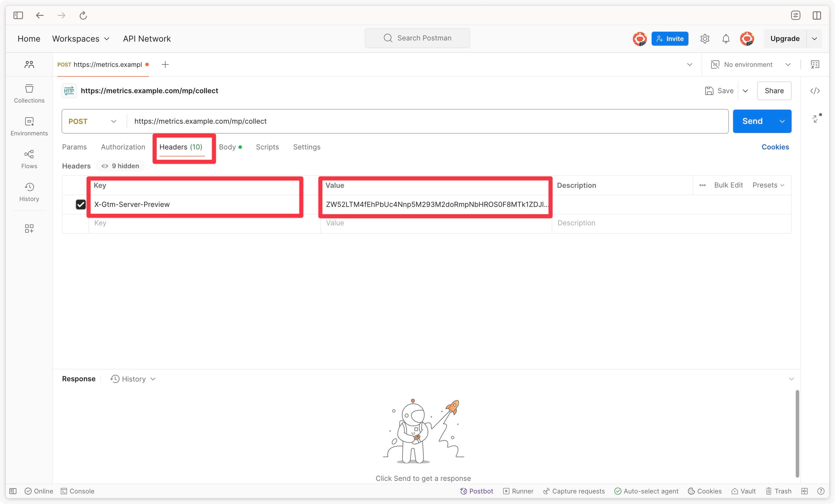Open Vault in the status bar
Image resolution: width=835 pixels, height=504 pixels.
click(x=744, y=491)
